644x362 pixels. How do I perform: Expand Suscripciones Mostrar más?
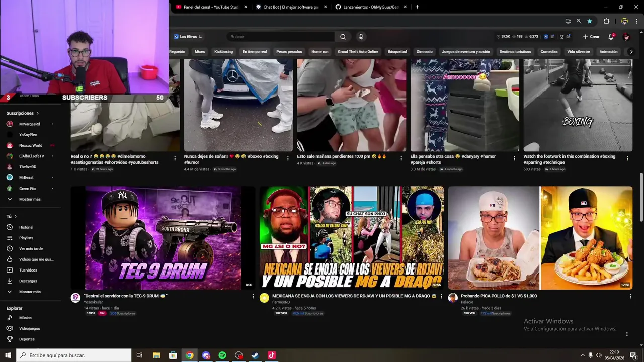click(30, 199)
